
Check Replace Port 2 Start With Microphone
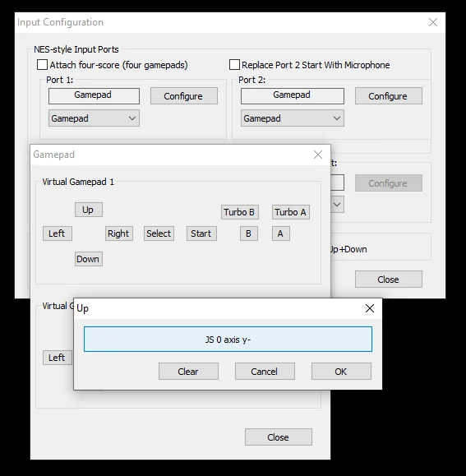click(x=234, y=65)
